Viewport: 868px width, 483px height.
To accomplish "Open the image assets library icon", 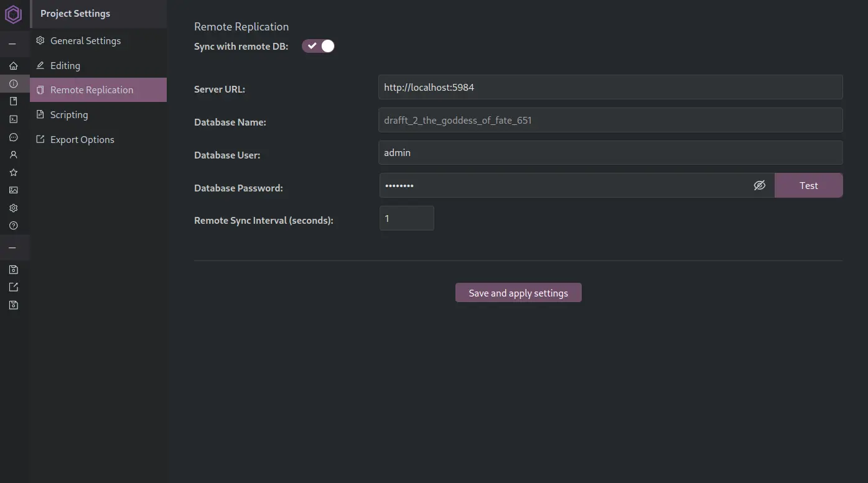I will (x=13, y=190).
